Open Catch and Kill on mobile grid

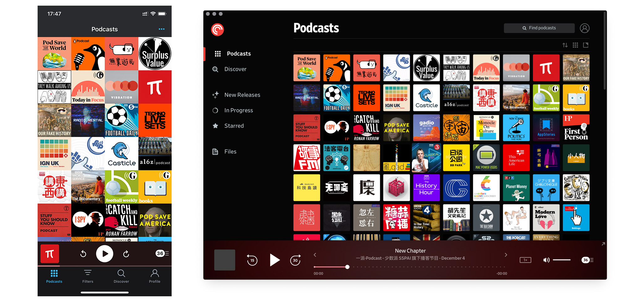click(122, 220)
